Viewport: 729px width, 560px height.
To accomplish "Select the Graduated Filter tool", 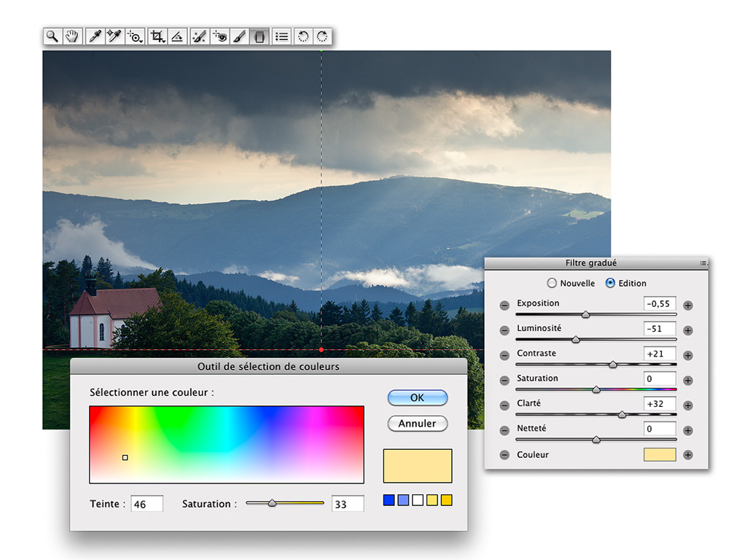I will click(260, 36).
